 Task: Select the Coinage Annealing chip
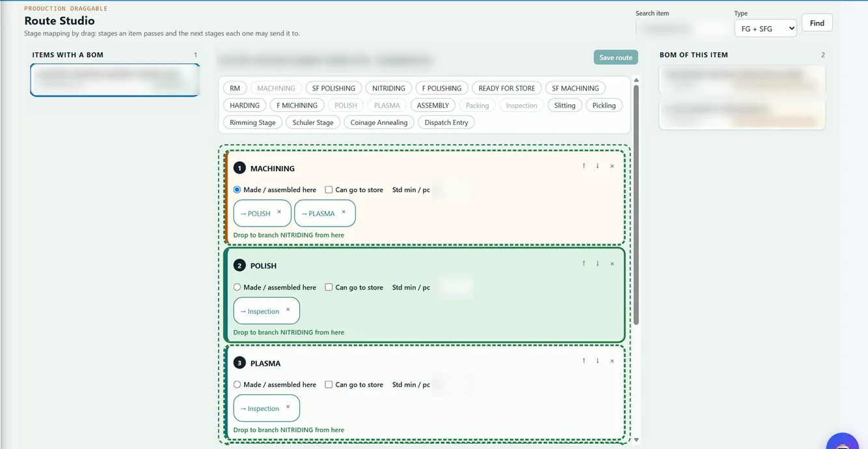379,122
